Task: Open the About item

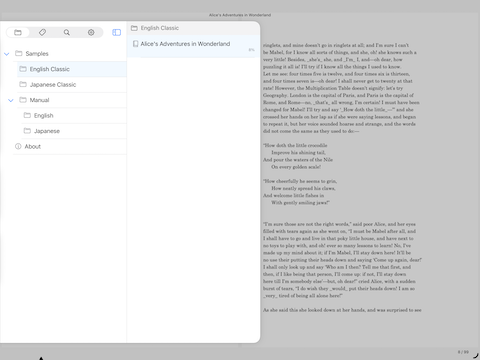Action: pos(70,146)
